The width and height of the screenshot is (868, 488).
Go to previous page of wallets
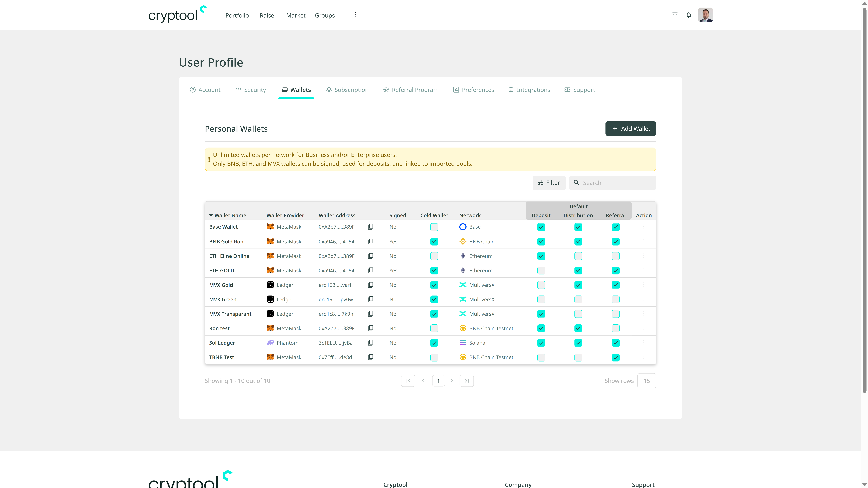click(423, 381)
